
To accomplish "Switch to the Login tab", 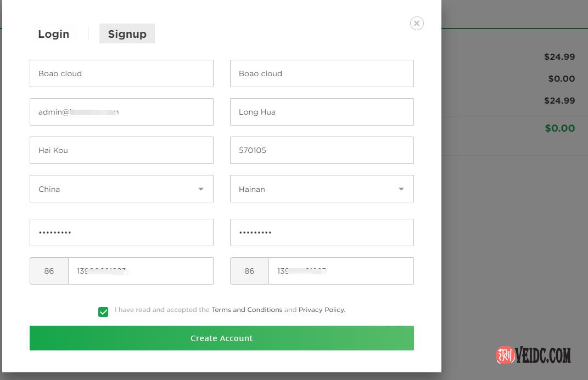I will (54, 34).
